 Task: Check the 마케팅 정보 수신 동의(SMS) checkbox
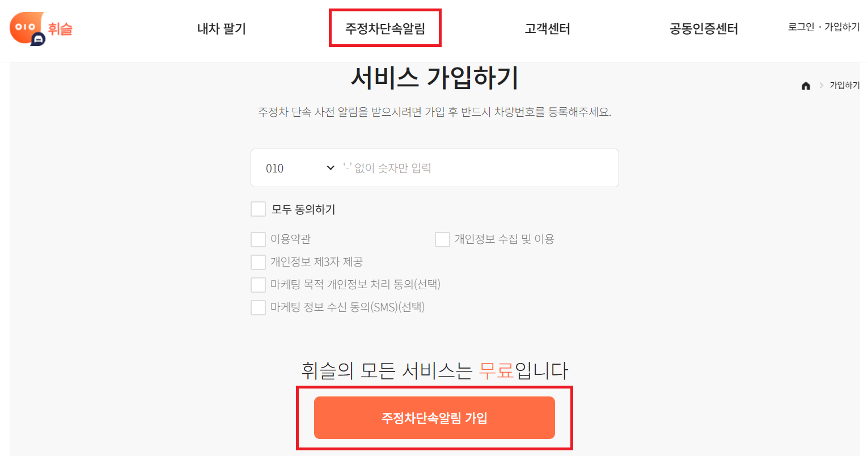coord(259,307)
